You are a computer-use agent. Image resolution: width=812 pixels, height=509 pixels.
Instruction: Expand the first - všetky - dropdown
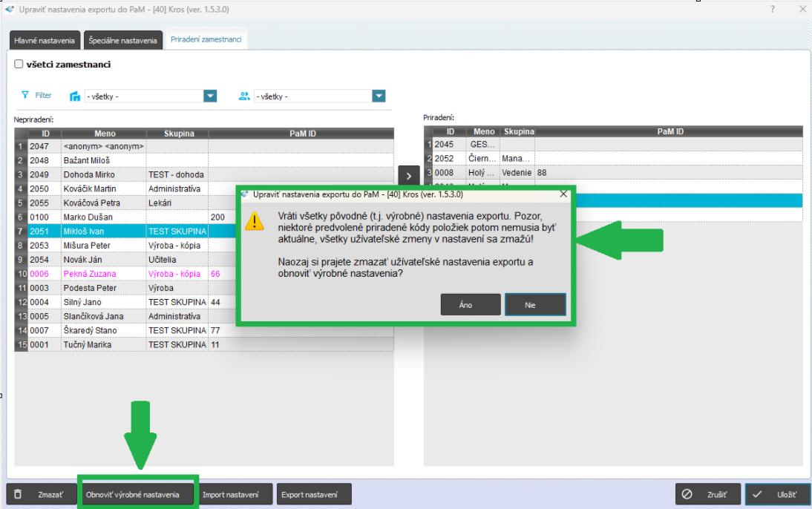pyautogui.click(x=210, y=96)
